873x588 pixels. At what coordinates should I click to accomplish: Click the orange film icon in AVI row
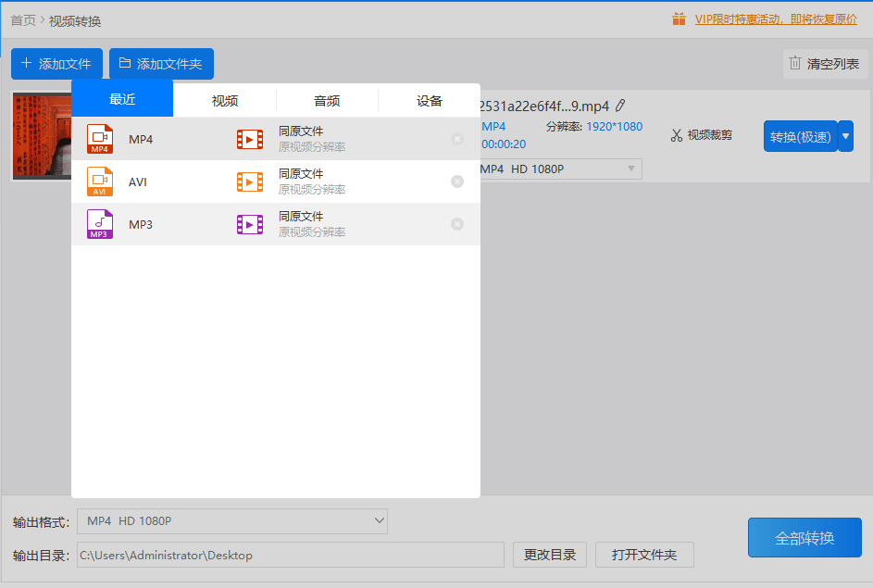(x=250, y=181)
